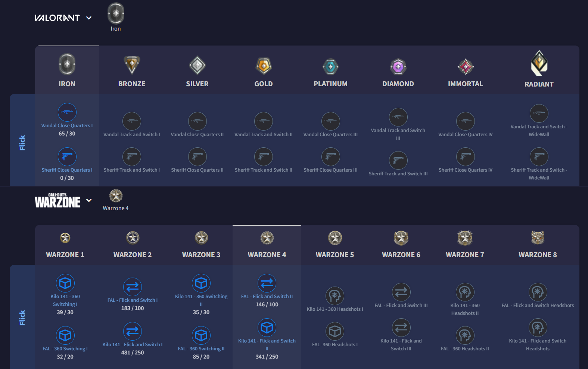This screenshot has height=369, width=588.
Task: Switch to the Warzone 8 tier tab
Action: (538, 245)
